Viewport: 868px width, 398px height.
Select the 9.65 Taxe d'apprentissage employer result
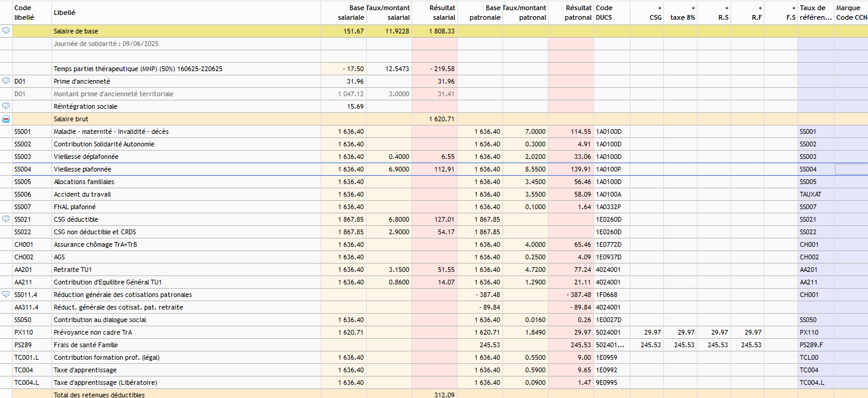click(x=571, y=370)
